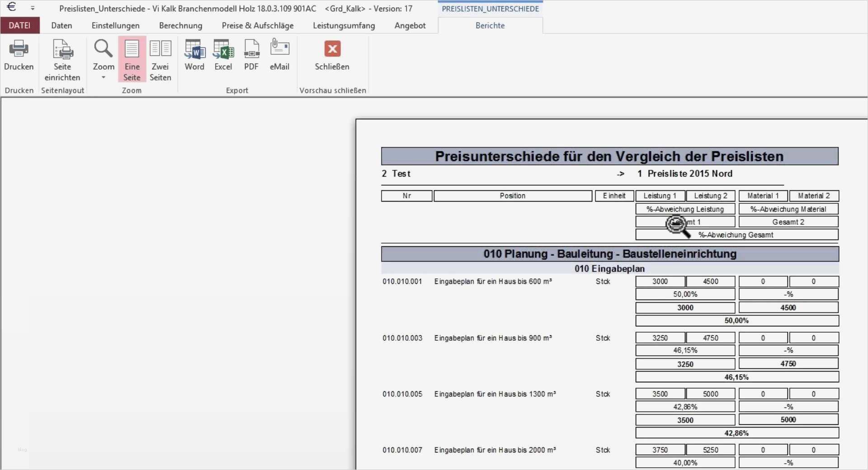Open the DATEI menu

(x=20, y=25)
